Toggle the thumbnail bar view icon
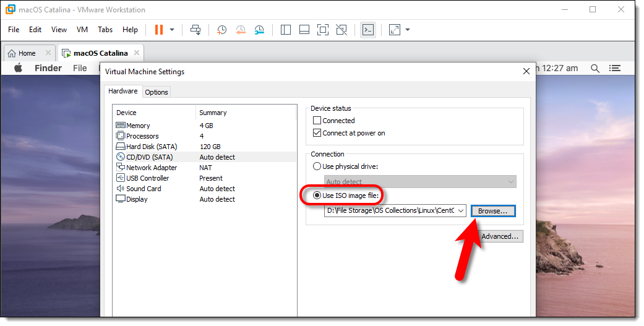644x326 pixels. click(304, 30)
